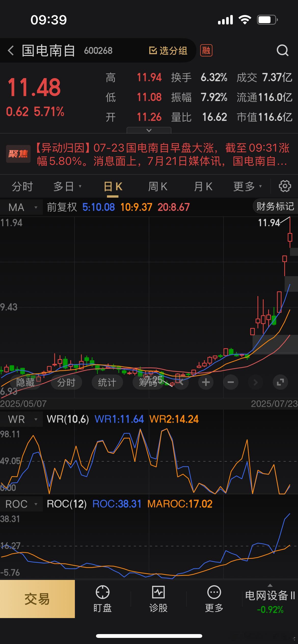Tap the 聚焦 news badge
Viewport: 298px width, 644px height.
pos(18,154)
